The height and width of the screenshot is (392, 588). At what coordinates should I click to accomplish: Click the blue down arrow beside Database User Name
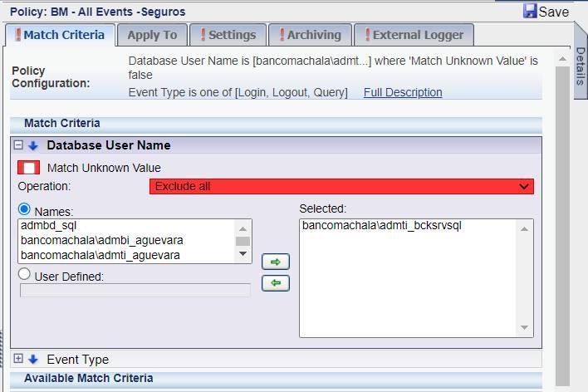(33, 145)
